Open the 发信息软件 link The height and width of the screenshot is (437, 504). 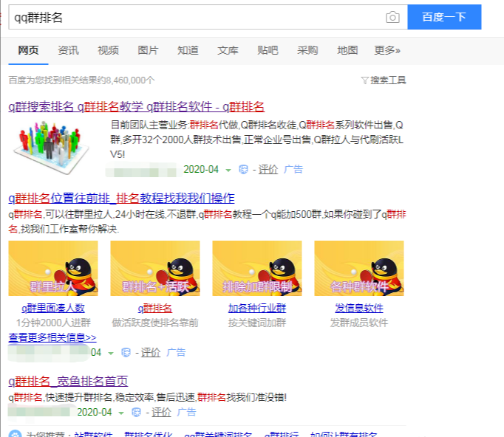point(358,308)
